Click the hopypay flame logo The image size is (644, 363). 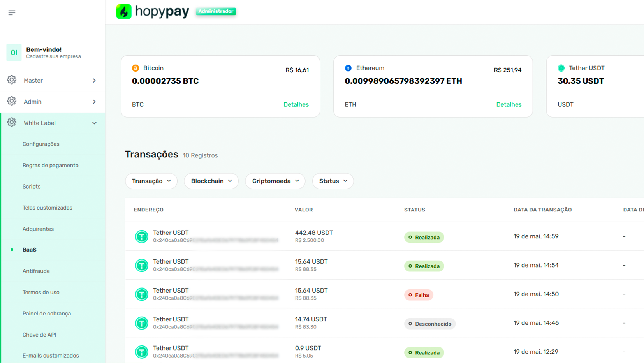point(124,11)
